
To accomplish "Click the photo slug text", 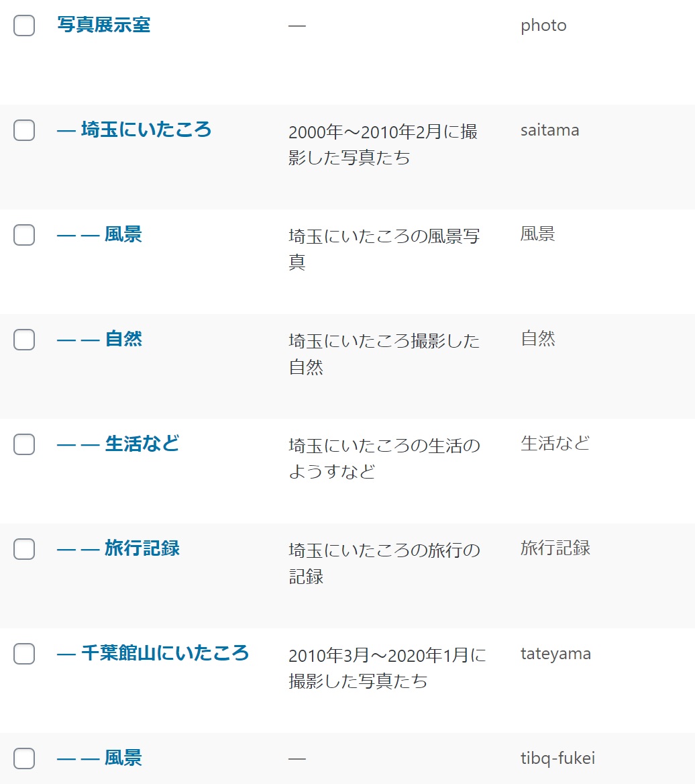I will [x=543, y=26].
